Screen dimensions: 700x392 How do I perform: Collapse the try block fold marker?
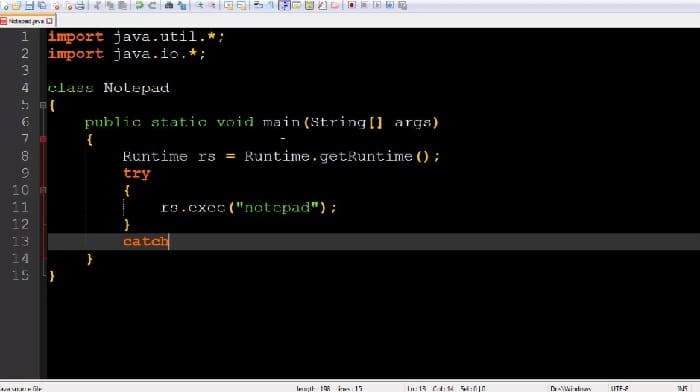[x=43, y=190]
